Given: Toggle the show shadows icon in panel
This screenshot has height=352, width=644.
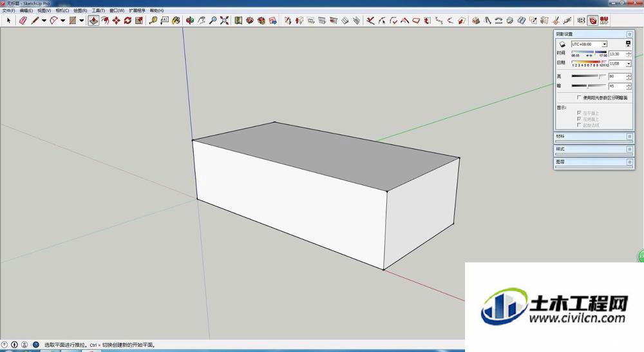Looking at the screenshot, I should pos(562,44).
